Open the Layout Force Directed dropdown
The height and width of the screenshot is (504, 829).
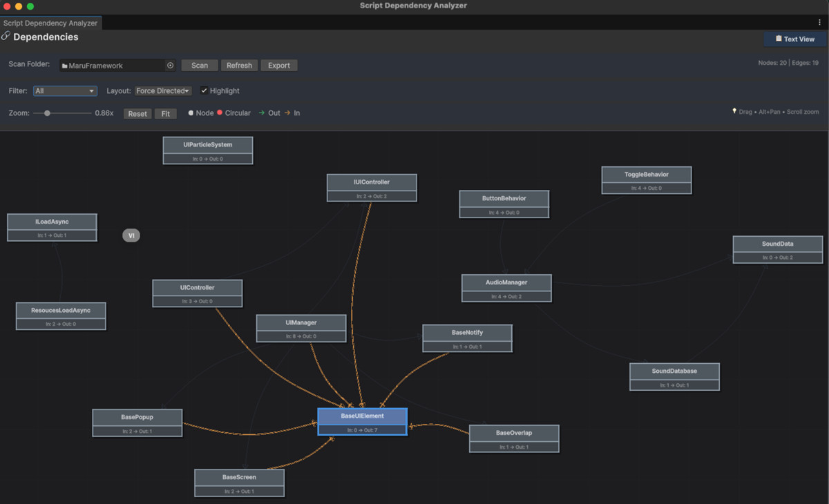click(x=163, y=90)
